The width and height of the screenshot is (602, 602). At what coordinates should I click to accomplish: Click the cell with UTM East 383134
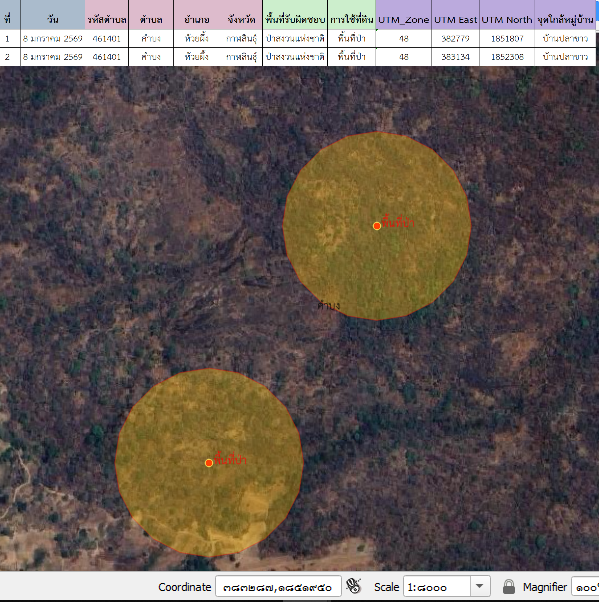456,57
